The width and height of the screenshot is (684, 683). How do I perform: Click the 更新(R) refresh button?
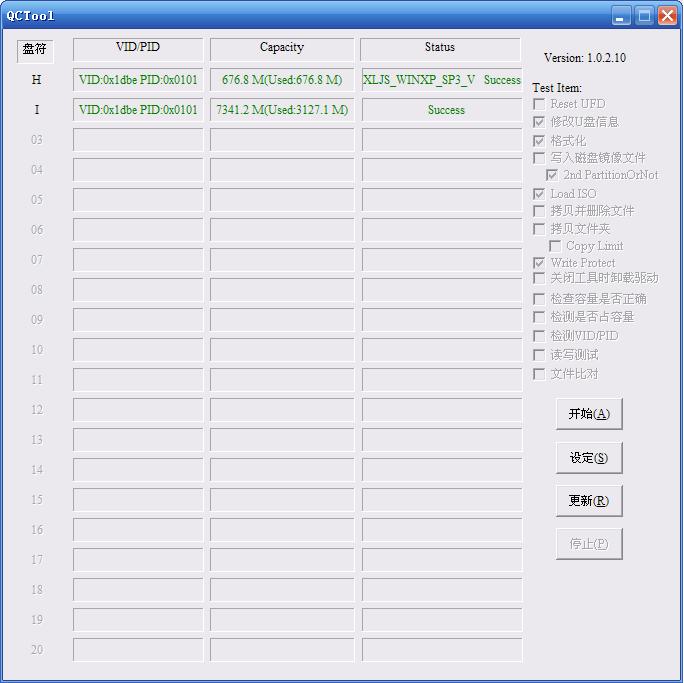click(589, 501)
